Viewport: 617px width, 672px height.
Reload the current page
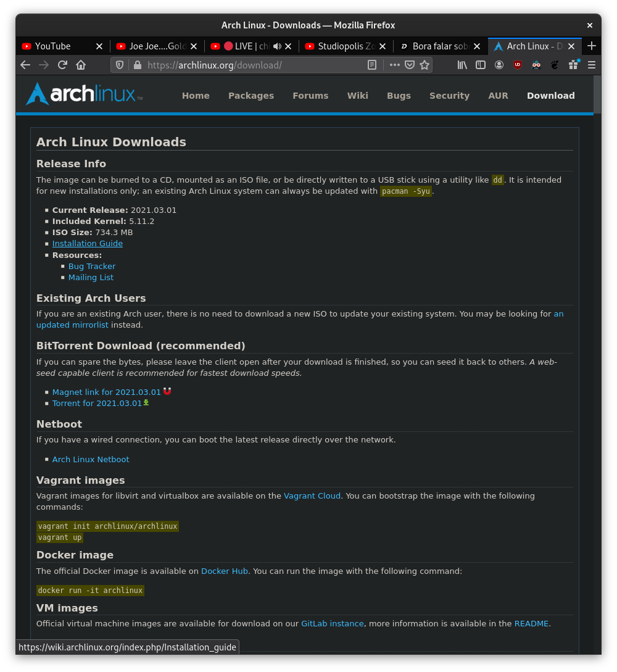(x=62, y=65)
